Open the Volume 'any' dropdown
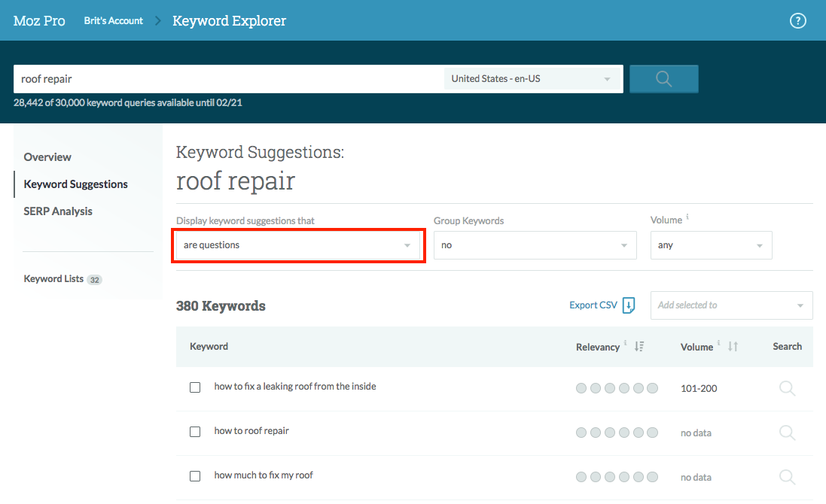The width and height of the screenshot is (826, 504). pos(711,246)
